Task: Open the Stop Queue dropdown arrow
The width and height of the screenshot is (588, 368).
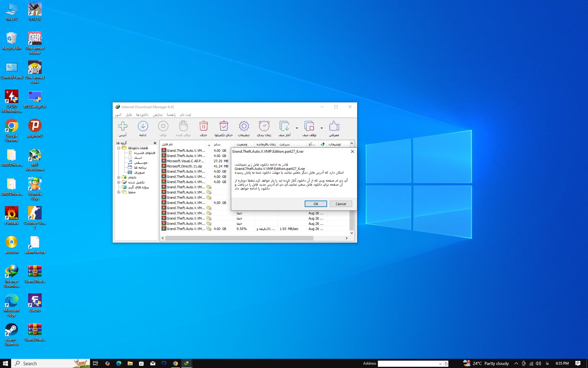Action: coord(322,128)
